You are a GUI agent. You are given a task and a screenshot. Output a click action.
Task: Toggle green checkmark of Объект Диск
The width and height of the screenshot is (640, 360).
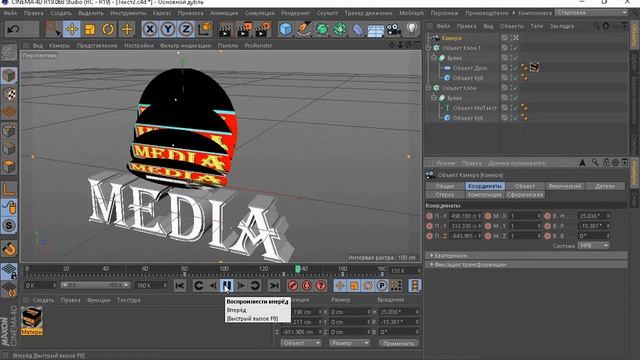[516, 68]
